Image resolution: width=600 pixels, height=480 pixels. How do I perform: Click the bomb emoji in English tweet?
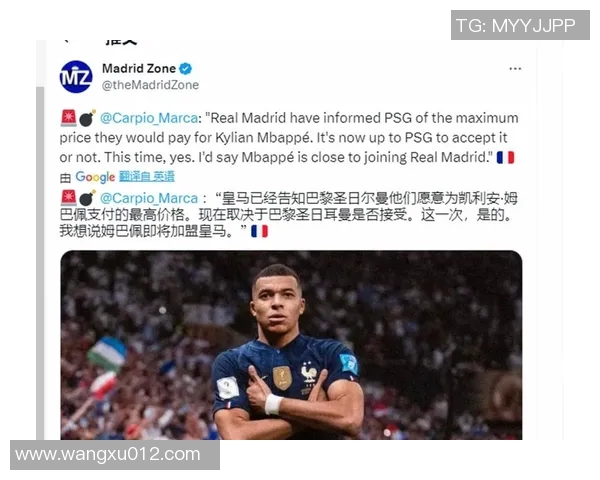tap(87, 118)
